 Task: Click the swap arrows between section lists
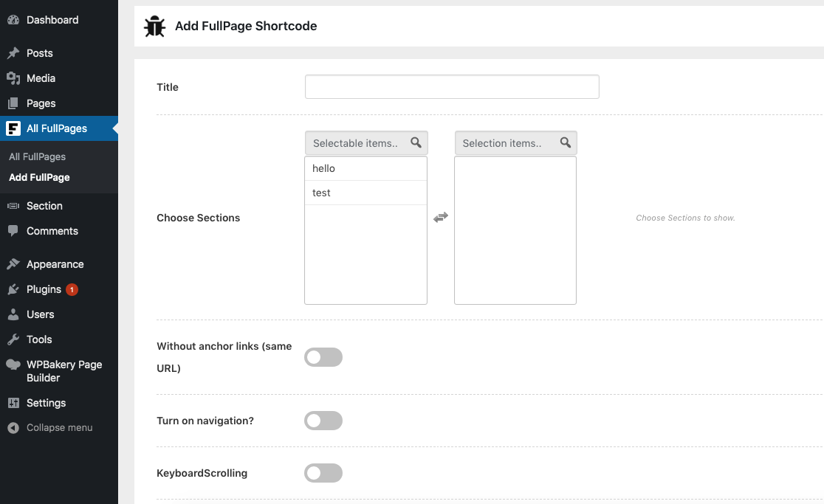point(440,218)
